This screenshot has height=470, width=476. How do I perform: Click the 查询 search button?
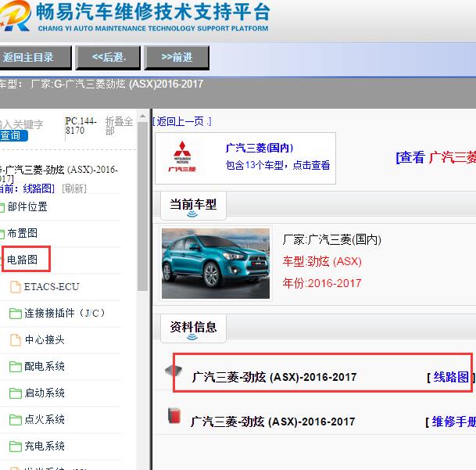click(13, 135)
